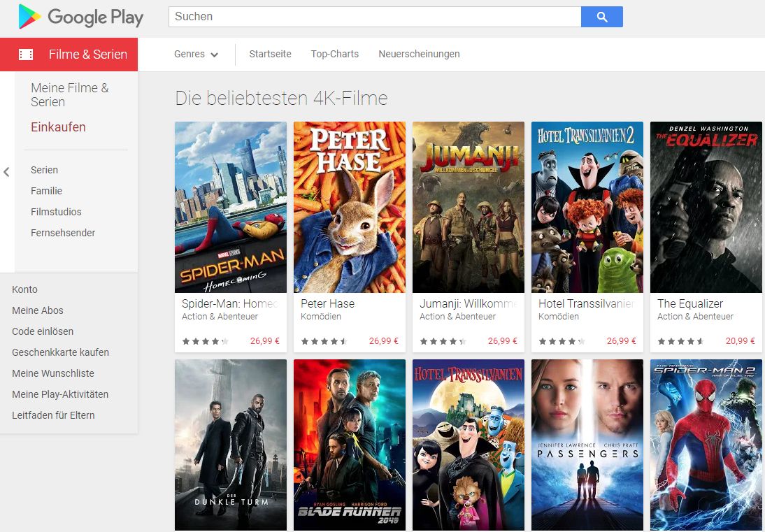This screenshot has height=532, width=765.
Task: Click Geschenkkarte kaufen
Action: pyautogui.click(x=61, y=352)
